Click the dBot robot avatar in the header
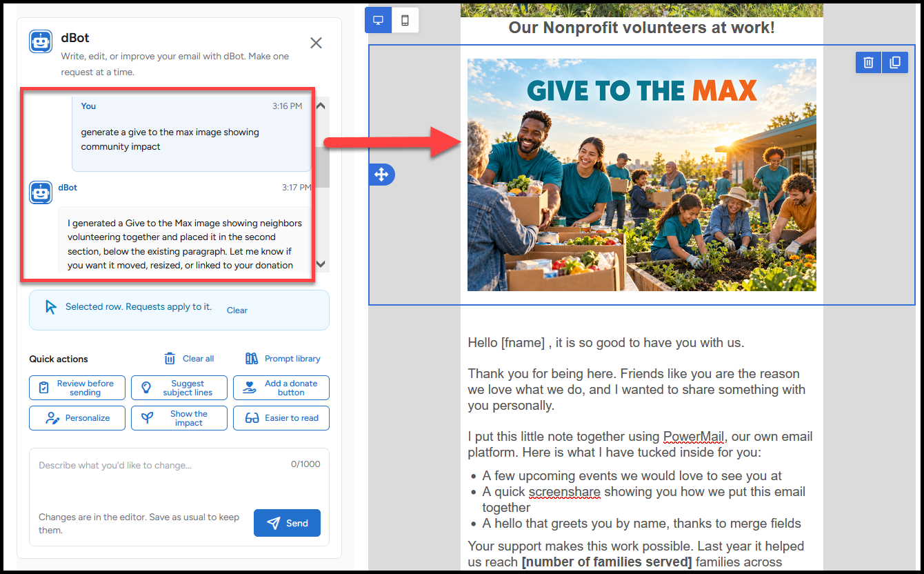 (41, 41)
